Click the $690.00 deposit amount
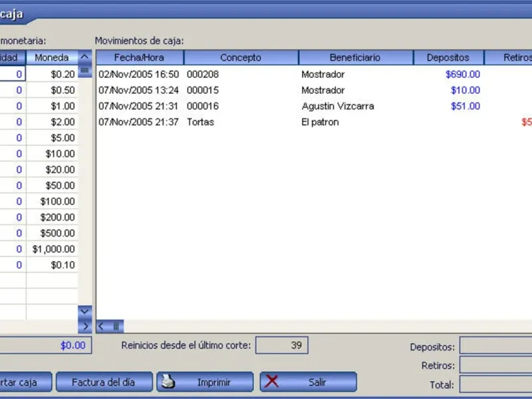 463,74
